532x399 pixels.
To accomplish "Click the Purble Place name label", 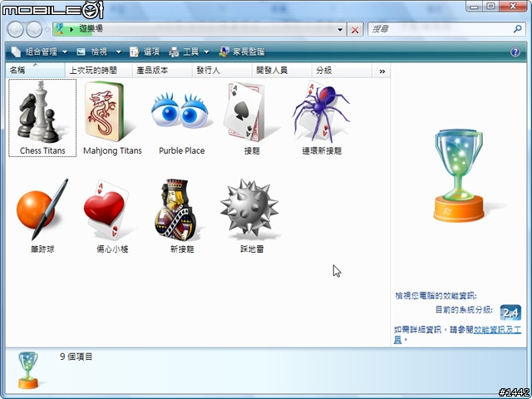I will click(181, 150).
